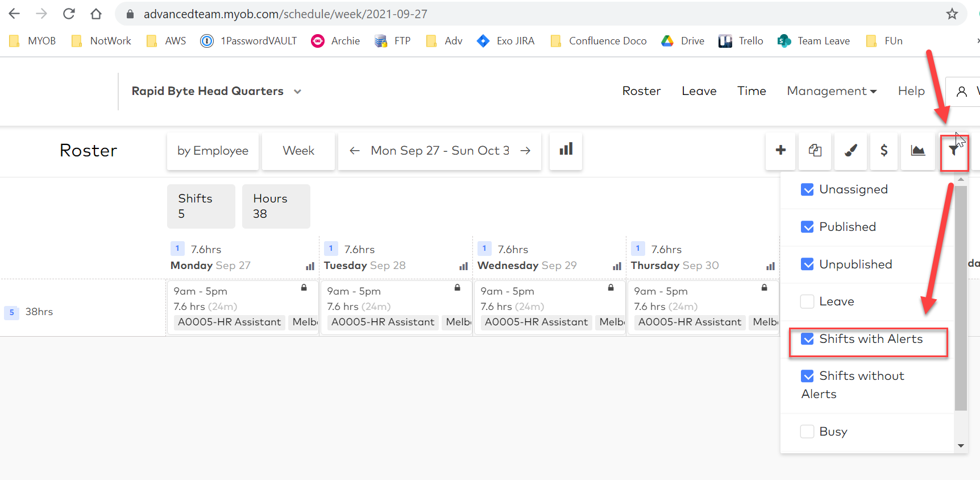Click bar chart icon beside date range
980x480 pixels.
[566, 150]
